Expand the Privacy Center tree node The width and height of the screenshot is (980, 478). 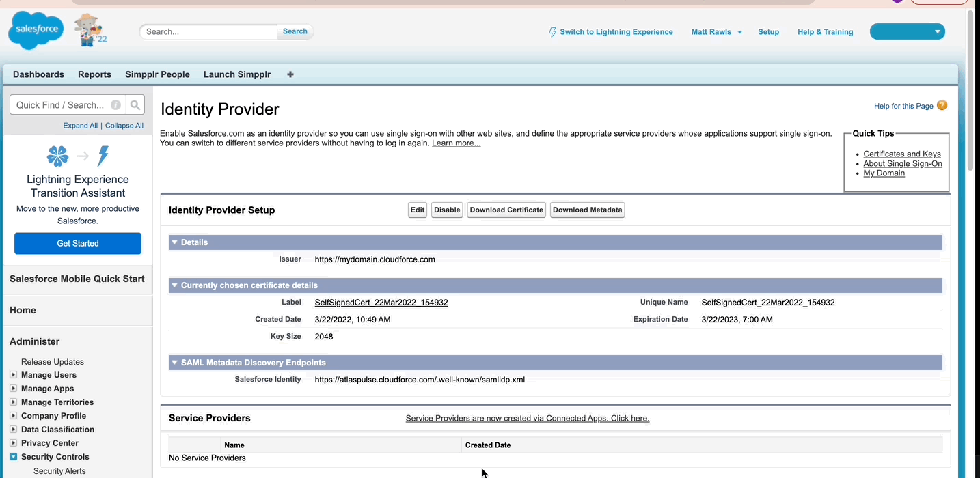[x=14, y=443]
